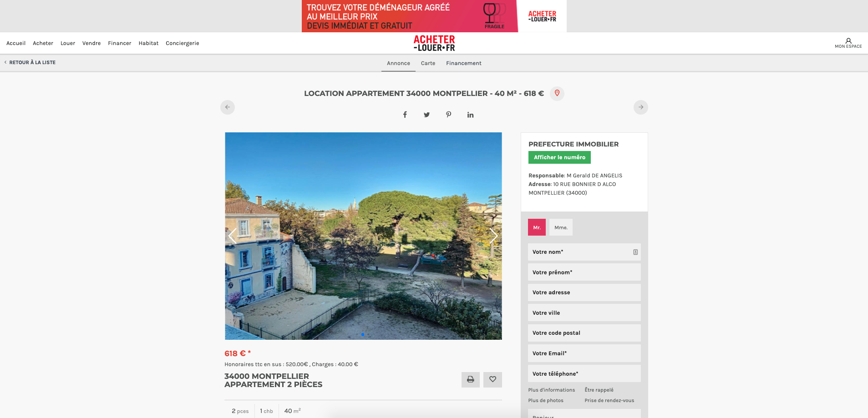Click the moving company ad banner
868x418 pixels.
tap(434, 16)
